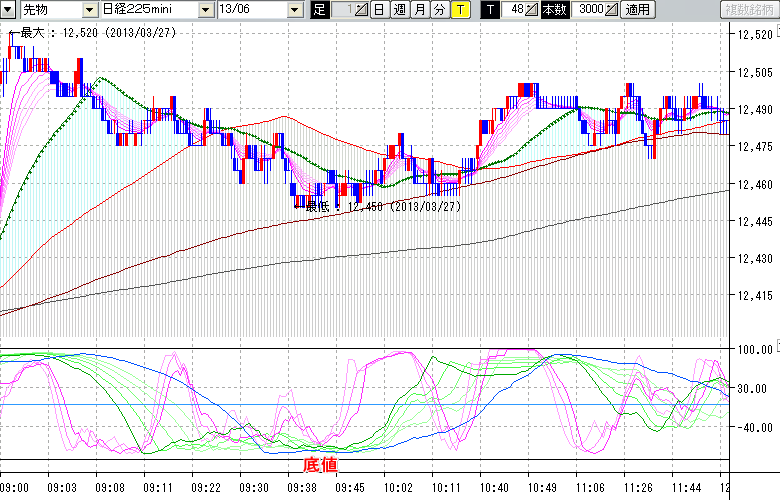Screen dimensions: 780x500
Task: Open the 13/06 contract month dropdown
Action: click(x=294, y=10)
